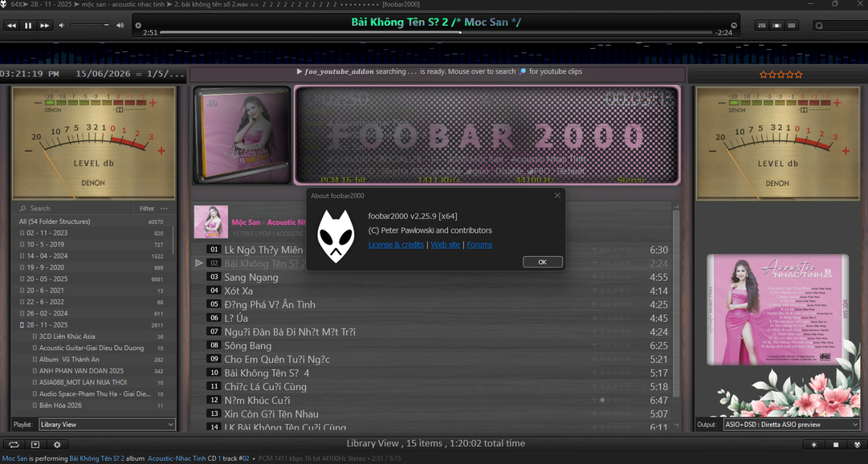This screenshot has width=868, height=464.
Task: Pause the current playback
Action: [x=27, y=26]
